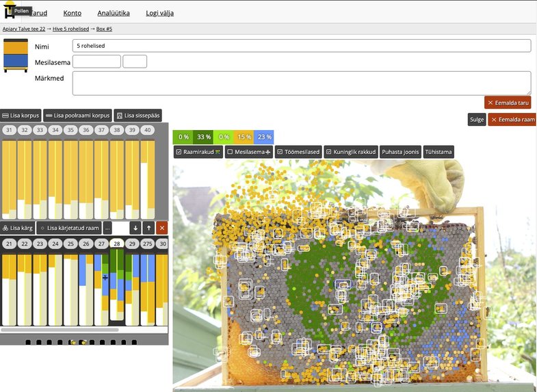Click Lisa kärg button
Image resolution: width=537 pixels, height=392 pixels.
(18, 228)
